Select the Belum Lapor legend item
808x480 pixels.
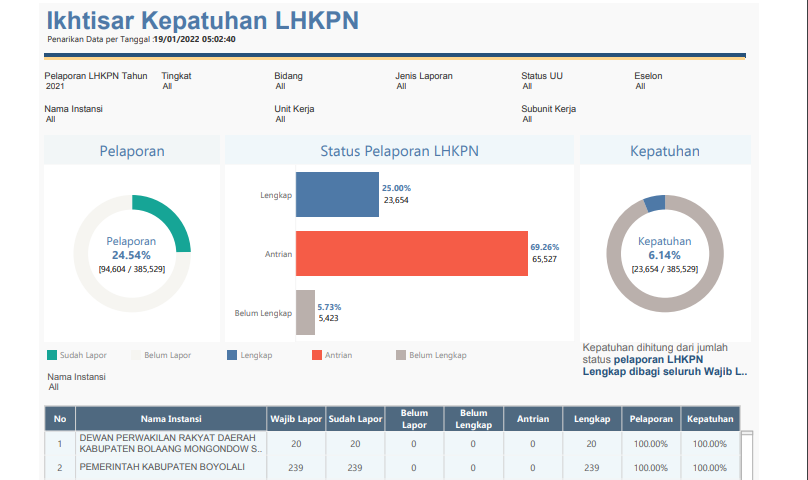[167, 355]
